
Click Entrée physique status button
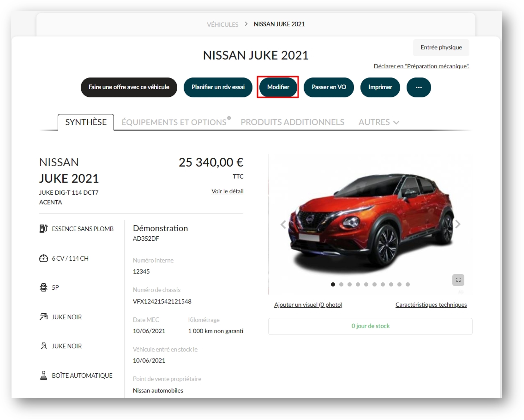tap(441, 47)
